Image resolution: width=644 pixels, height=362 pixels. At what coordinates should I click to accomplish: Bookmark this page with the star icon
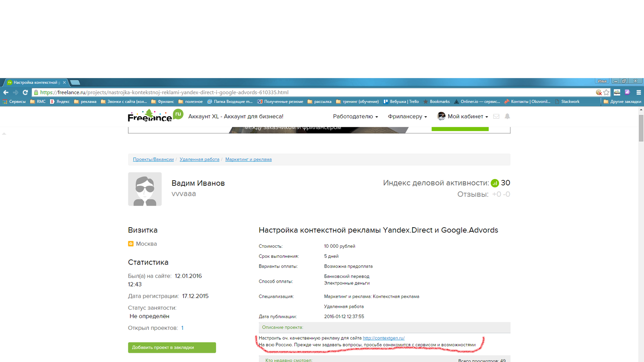pos(607,93)
